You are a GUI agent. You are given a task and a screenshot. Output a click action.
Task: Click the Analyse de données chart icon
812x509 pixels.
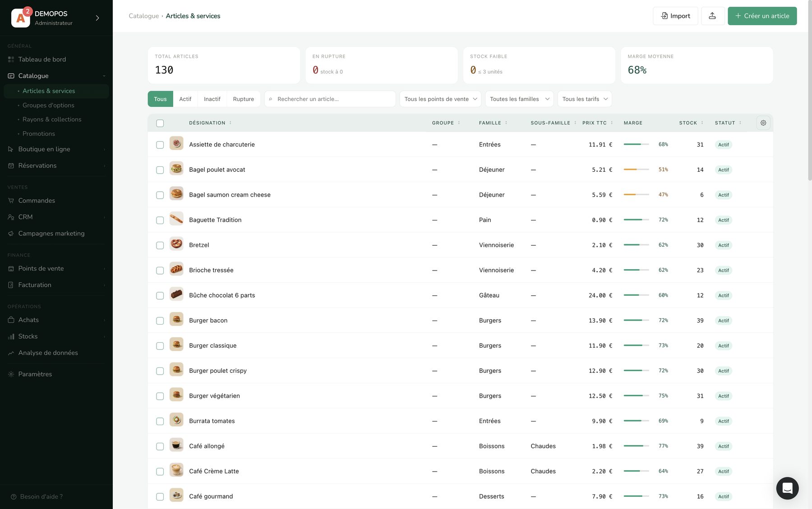11,353
